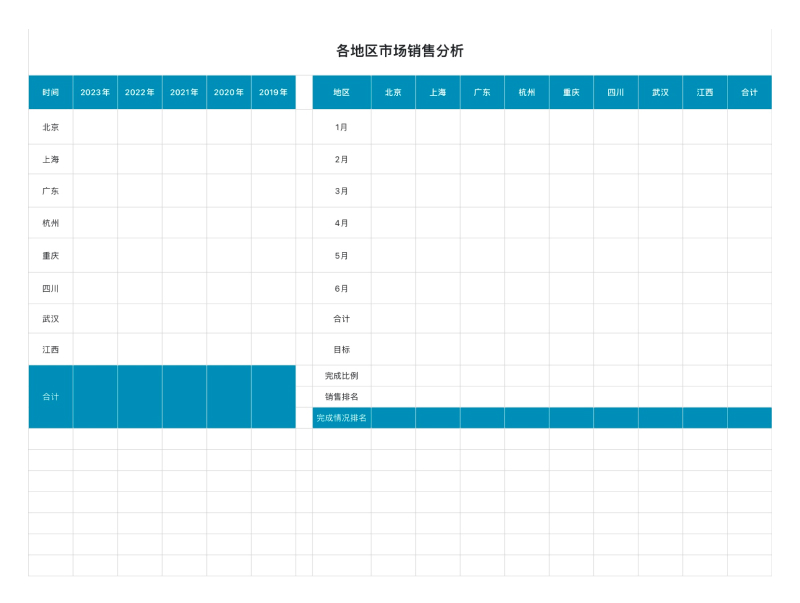Select the 北京 row label in left table
This screenshot has height=603, width=800.
tap(51, 127)
